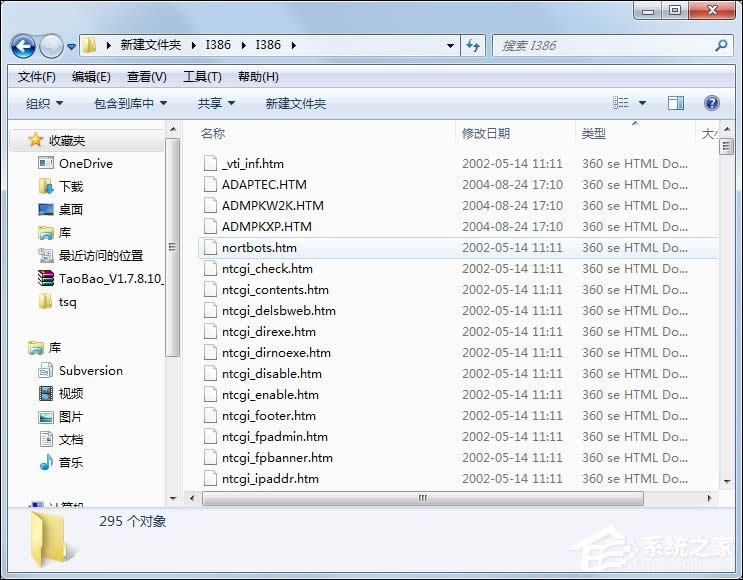The width and height of the screenshot is (743, 580).
Task: Click the horizontal scrollbar thumb in file list
Action: point(423,498)
